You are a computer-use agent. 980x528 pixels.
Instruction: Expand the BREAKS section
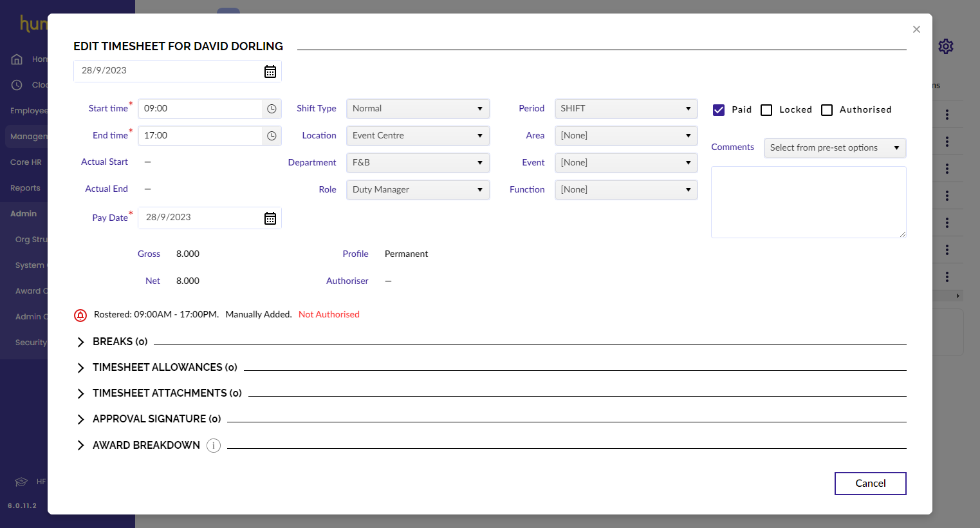(x=80, y=341)
